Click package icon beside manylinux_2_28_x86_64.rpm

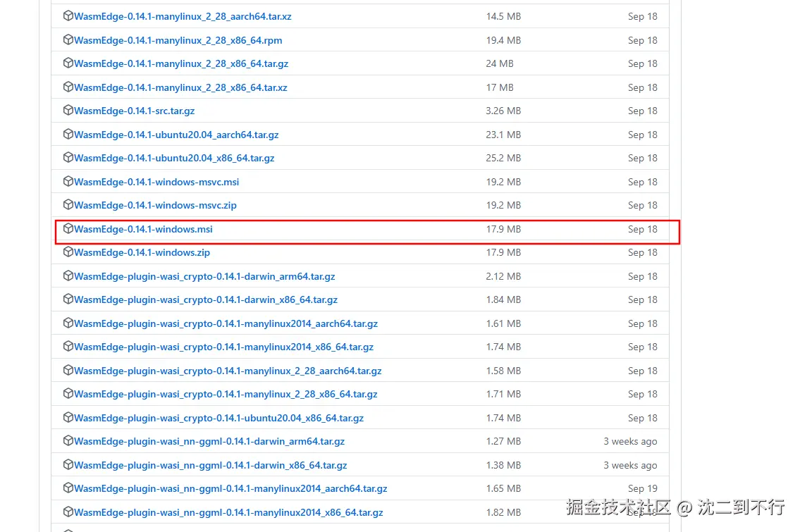click(x=68, y=39)
